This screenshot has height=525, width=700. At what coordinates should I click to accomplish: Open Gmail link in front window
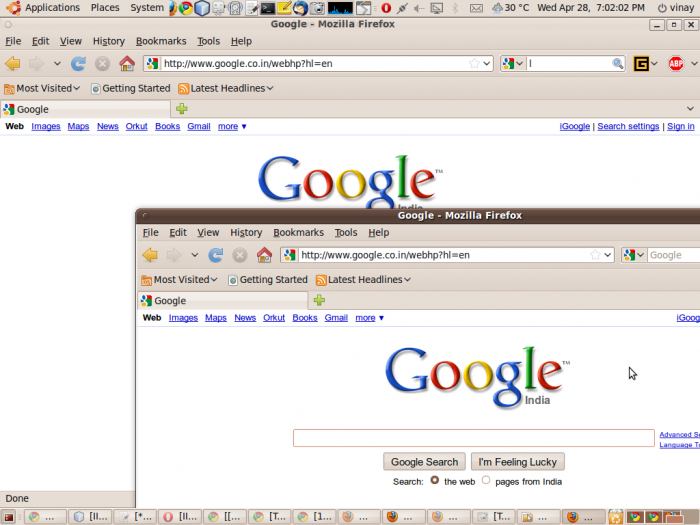(x=336, y=318)
